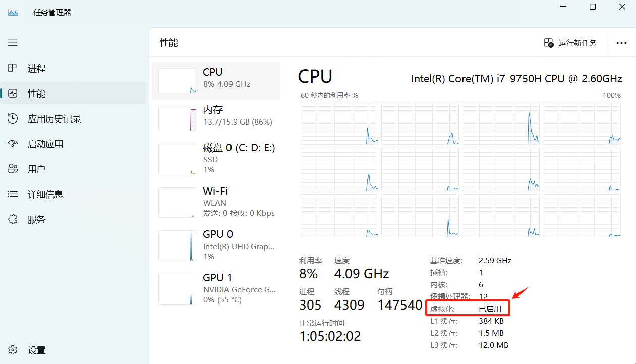Screen dimensions: 636x364
Task: Open the 应用历史记录 clock icon
Action: pyautogui.click(x=13, y=118)
